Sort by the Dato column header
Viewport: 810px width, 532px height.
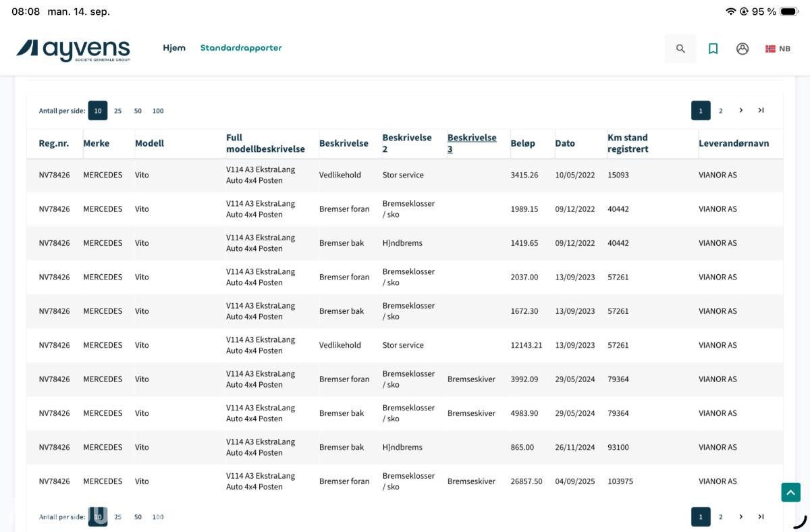(x=565, y=143)
